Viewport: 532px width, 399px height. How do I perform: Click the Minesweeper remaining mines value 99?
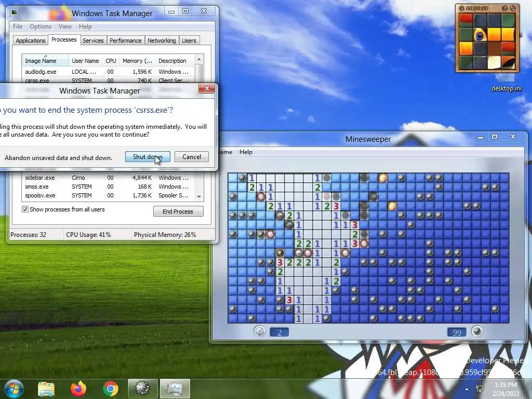pyautogui.click(x=457, y=332)
